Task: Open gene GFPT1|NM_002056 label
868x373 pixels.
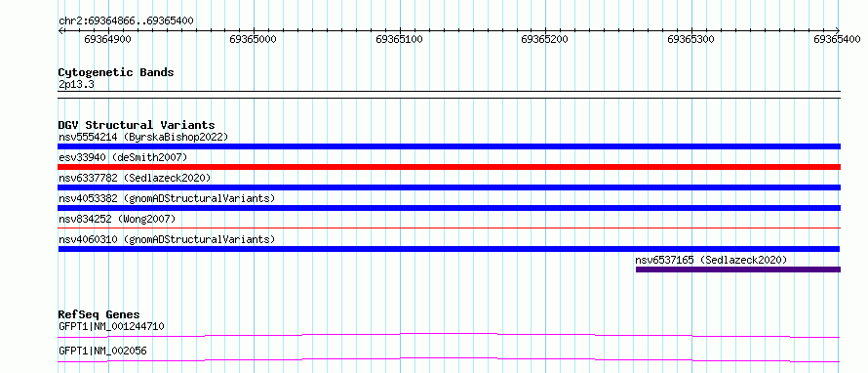Action: pos(102,351)
